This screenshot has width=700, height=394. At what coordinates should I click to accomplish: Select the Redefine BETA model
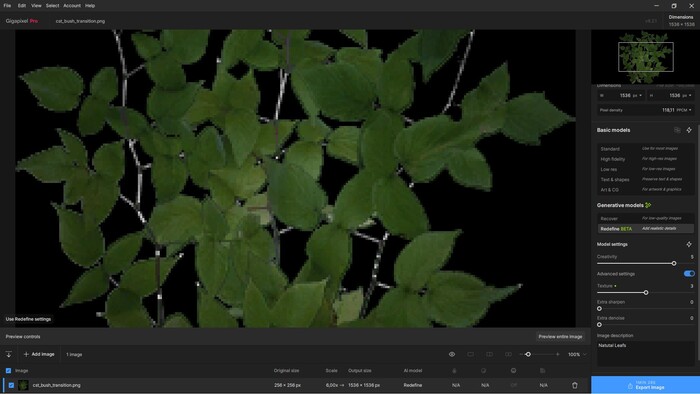point(646,228)
